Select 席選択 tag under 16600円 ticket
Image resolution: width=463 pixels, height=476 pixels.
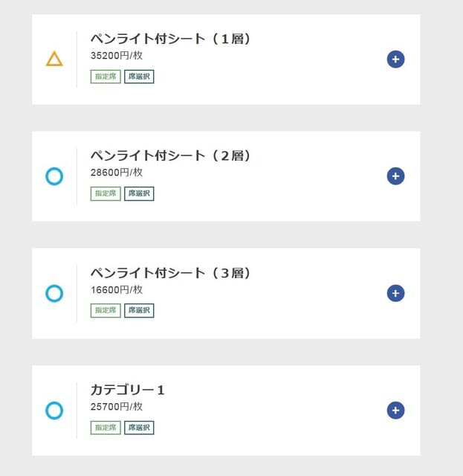(139, 311)
